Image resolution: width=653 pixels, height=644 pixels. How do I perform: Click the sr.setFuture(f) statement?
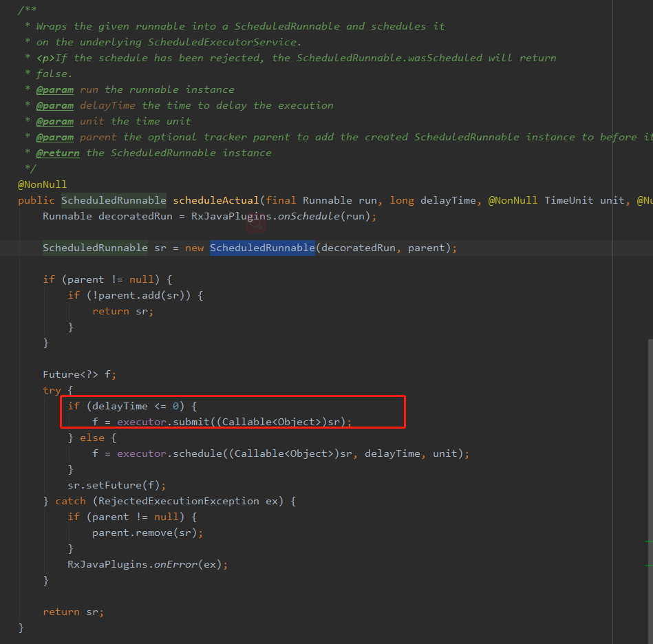click(x=116, y=485)
